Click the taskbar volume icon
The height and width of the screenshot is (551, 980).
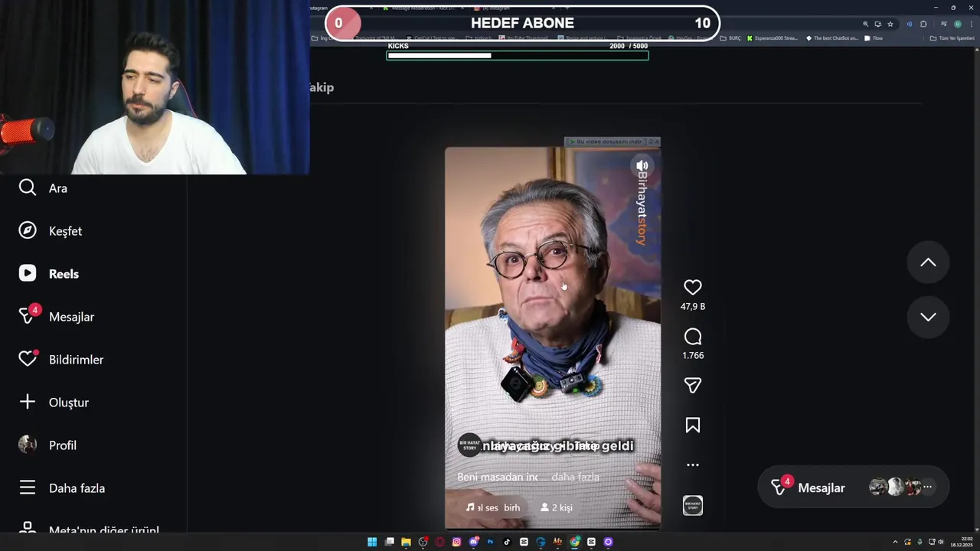click(x=942, y=542)
